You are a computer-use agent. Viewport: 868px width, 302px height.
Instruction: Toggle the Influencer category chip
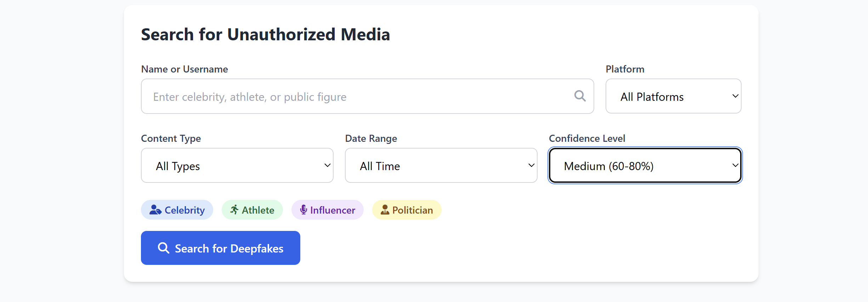(328, 210)
